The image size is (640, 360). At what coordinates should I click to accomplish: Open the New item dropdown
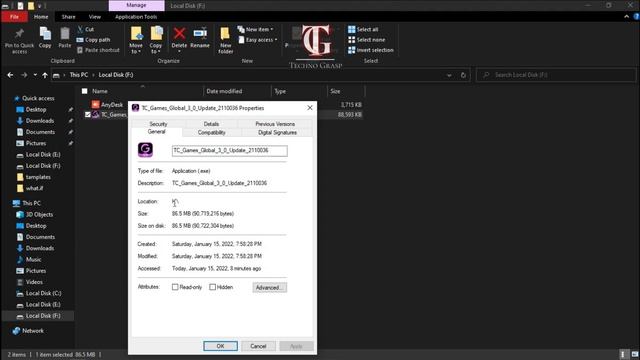[255, 29]
